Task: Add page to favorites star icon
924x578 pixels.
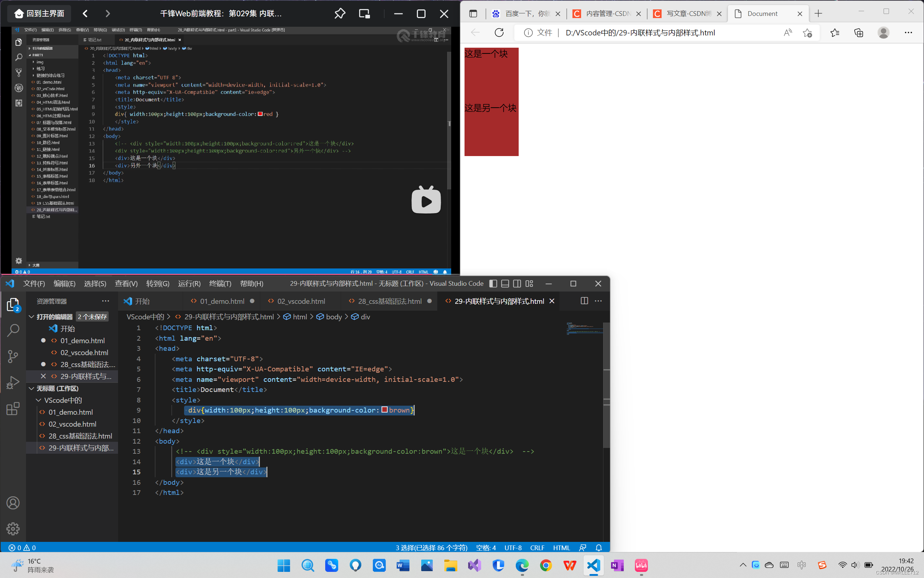Action: point(807,33)
